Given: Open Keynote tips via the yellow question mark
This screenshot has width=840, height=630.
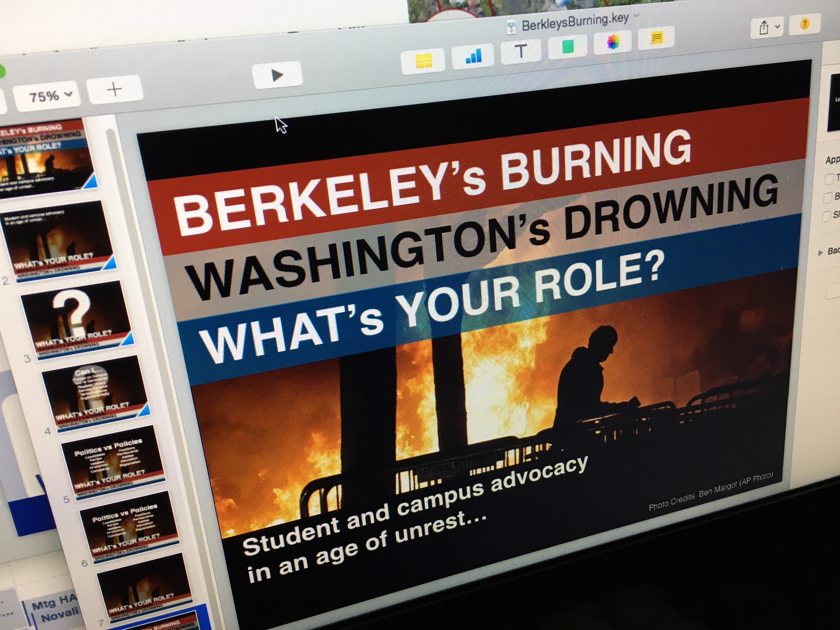Looking at the screenshot, I should click(805, 24).
